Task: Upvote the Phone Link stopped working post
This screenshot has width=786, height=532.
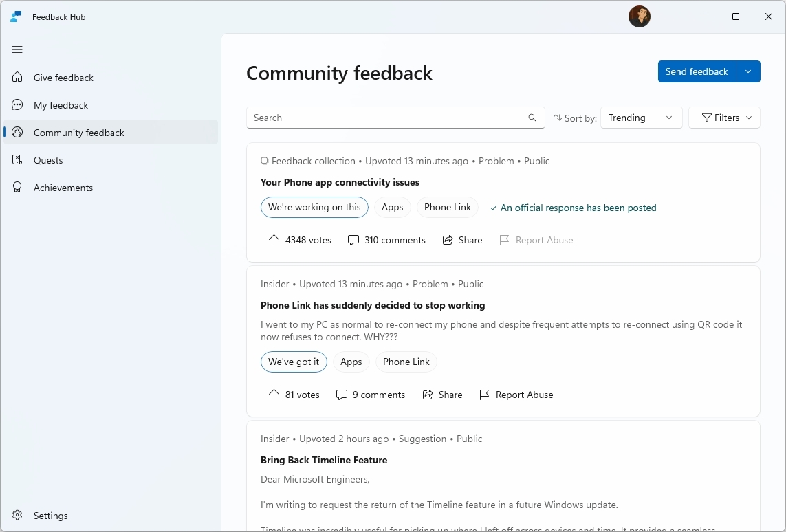Action: coord(294,395)
